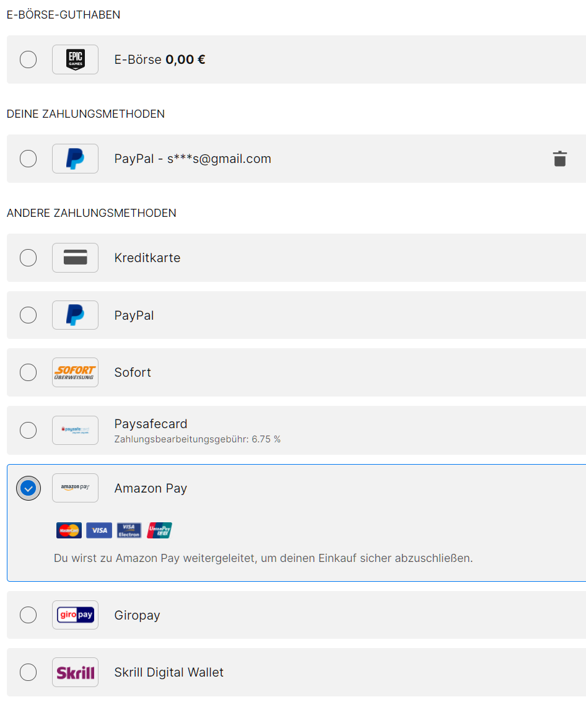Delete saved PayPal account with trash icon

pyautogui.click(x=560, y=159)
